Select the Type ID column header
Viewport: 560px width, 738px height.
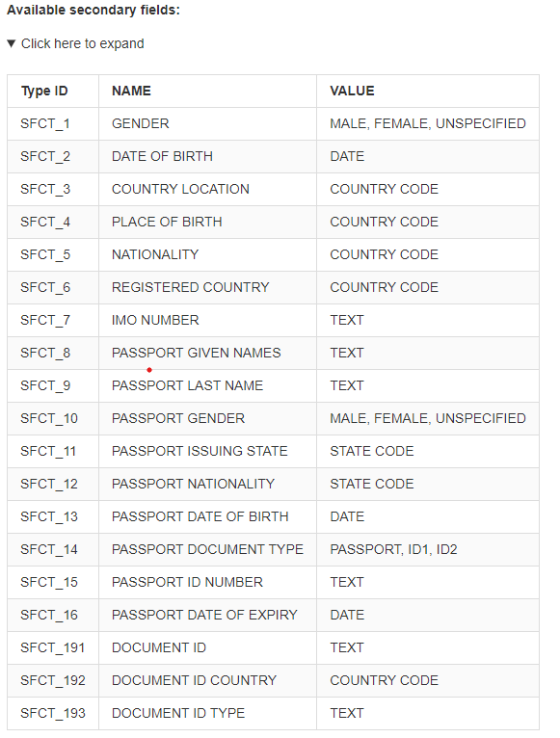(x=53, y=91)
